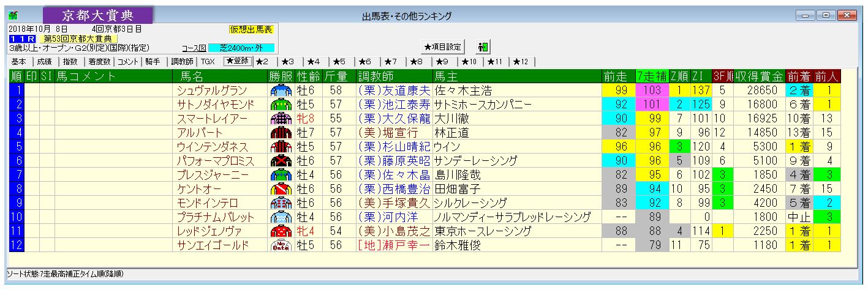Click the コース図 label

point(194,48)
